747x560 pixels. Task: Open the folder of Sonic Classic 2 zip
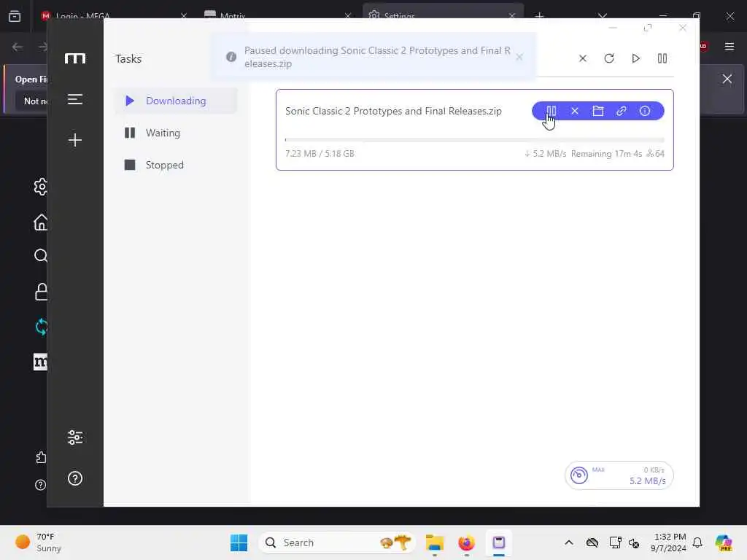coord(598,111)
